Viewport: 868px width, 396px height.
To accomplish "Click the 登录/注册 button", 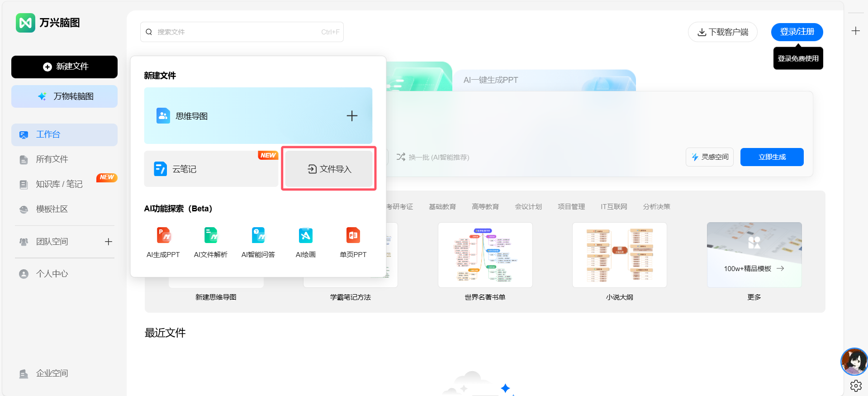I will click(797, 32).
